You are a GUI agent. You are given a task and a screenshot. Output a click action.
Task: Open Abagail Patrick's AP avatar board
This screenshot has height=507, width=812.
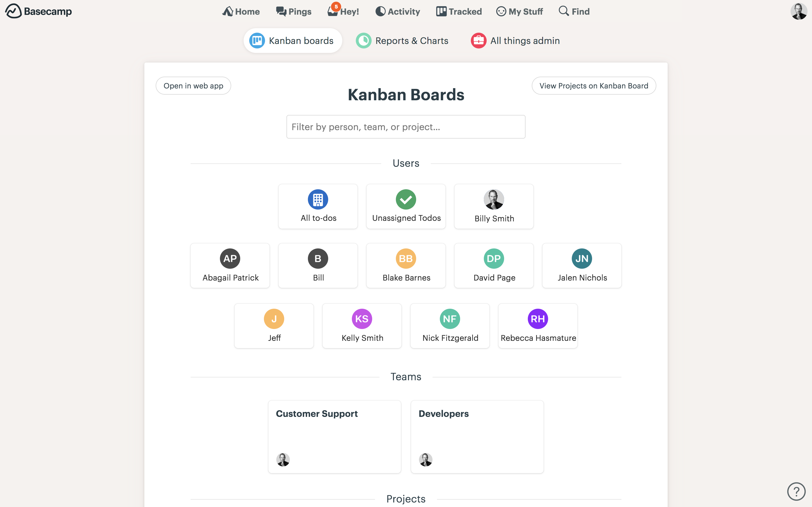(x=230, y=259)
